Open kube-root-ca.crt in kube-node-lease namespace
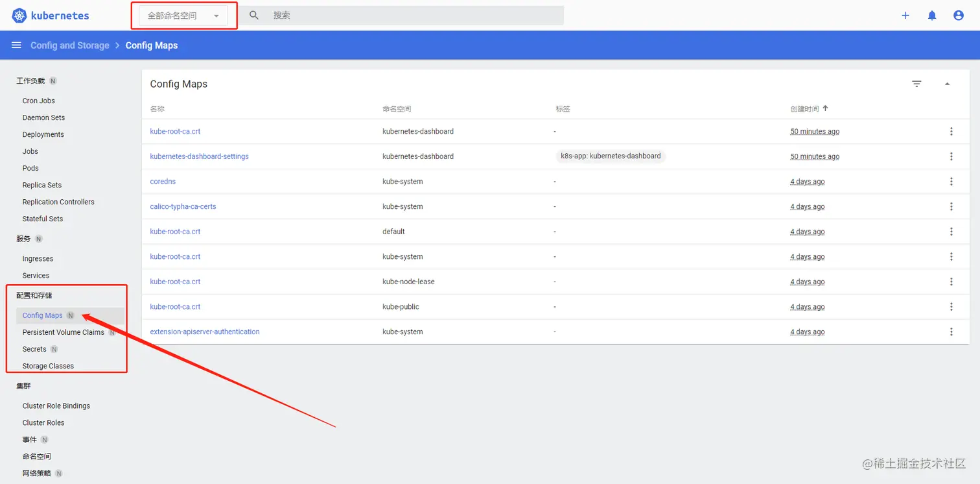This screenshot has width=980, height=484. coord(176,282)
